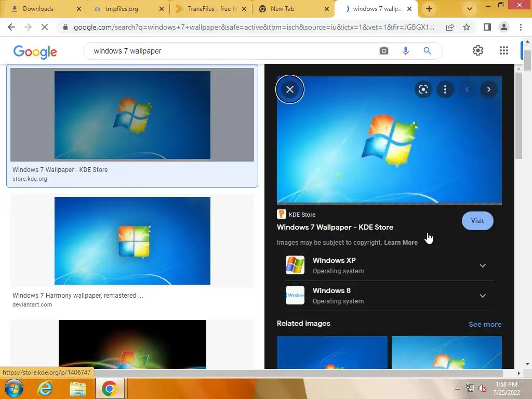The width and height of the screenshot is (532, 399).
Task: Click the KDE Store source label
Action: 302,215
